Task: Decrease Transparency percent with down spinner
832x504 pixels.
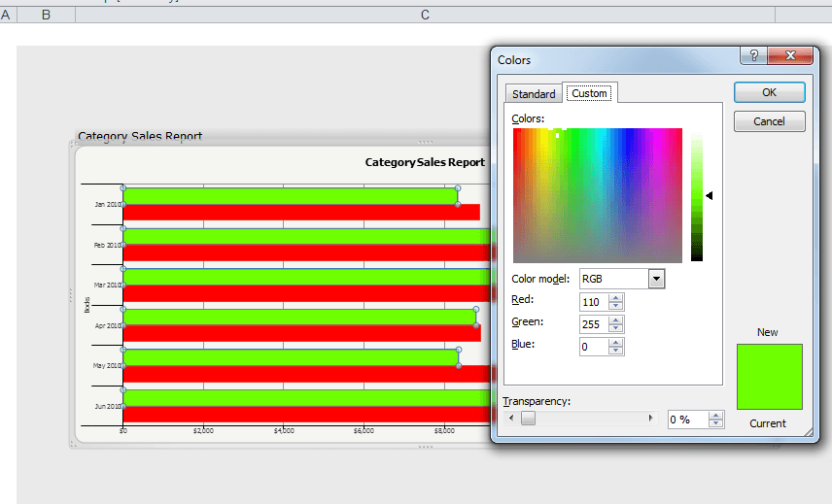Action: 715,424
